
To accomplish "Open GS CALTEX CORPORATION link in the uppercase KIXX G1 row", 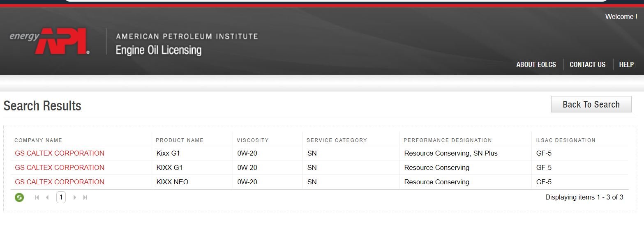I will (60, 167).
